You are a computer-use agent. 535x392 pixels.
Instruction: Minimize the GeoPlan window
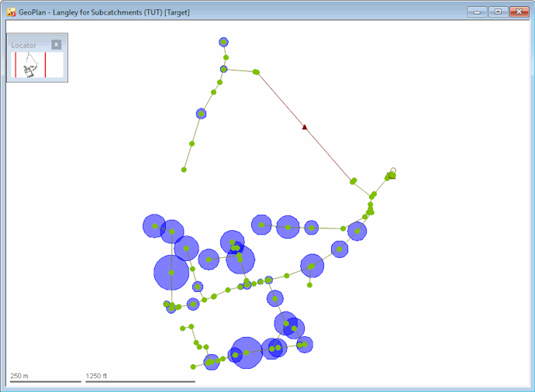point(477,12)
